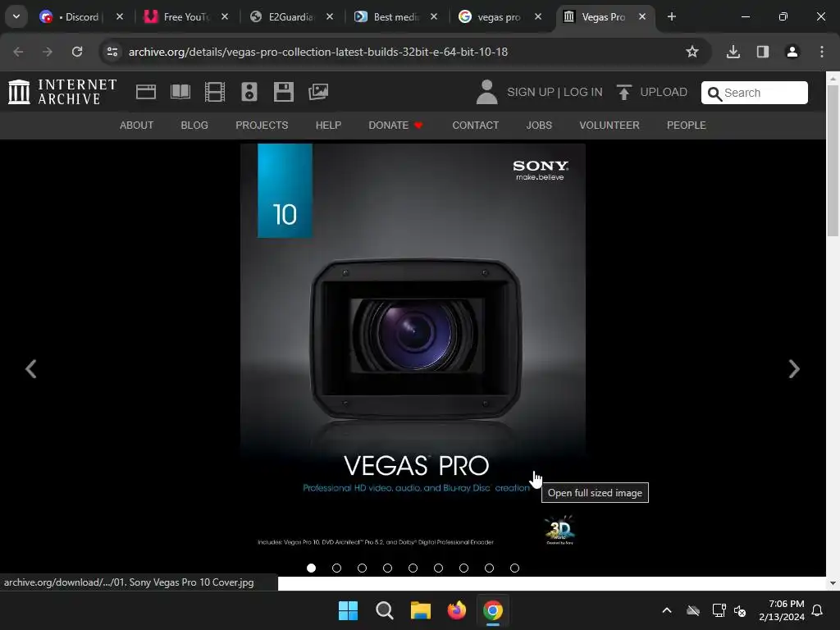Switch to the E2Guardian tab
This screenshot has height=630, width=840.
(x=288, y=17)
